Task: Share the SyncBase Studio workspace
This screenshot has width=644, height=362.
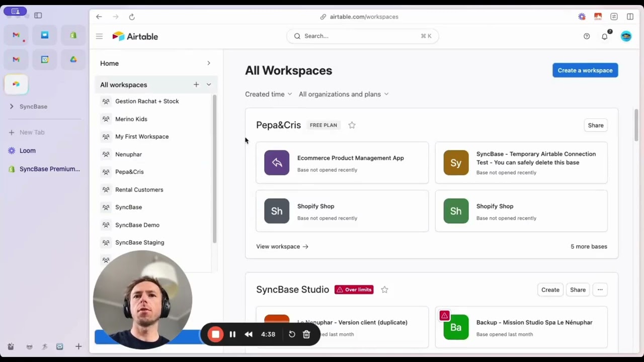Action: point(578,290)
